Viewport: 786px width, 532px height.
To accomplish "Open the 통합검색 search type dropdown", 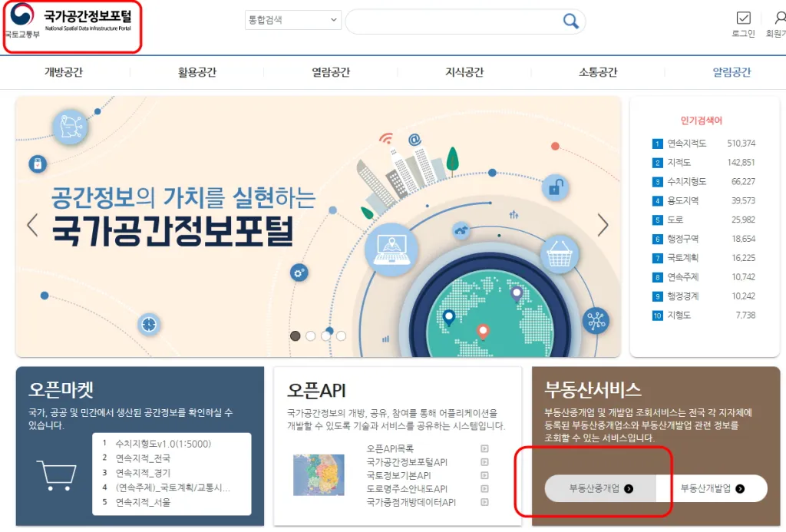I will tap(292, 19).
